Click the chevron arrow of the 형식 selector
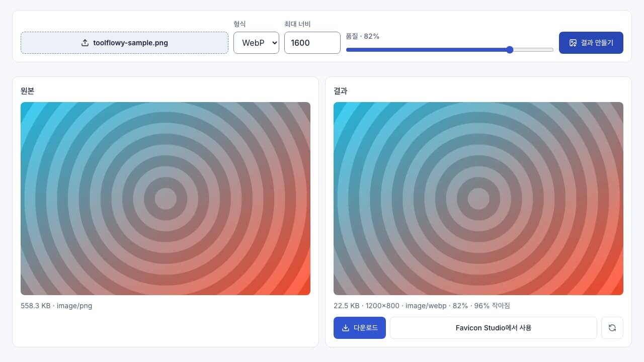 click(x=274, y=43)
